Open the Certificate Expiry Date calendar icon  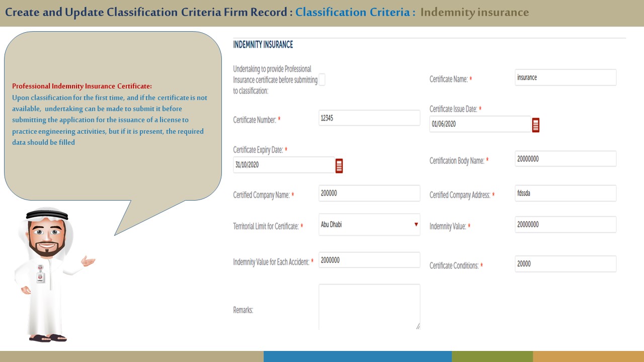(339, 165)
